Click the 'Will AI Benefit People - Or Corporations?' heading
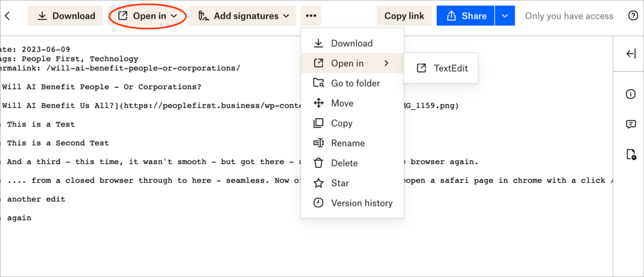 101,87
